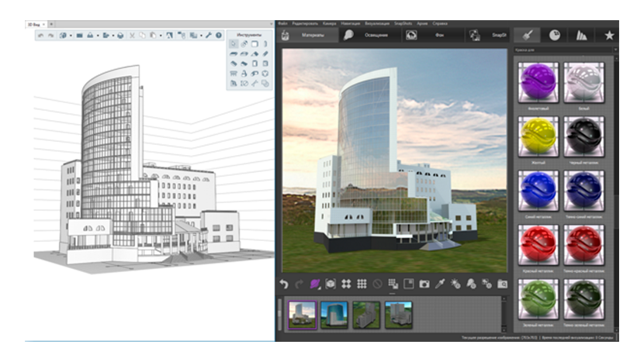The image size is (644, 362).
Task: Open the sphere tab in the materials panel
Action: point(555,36)
